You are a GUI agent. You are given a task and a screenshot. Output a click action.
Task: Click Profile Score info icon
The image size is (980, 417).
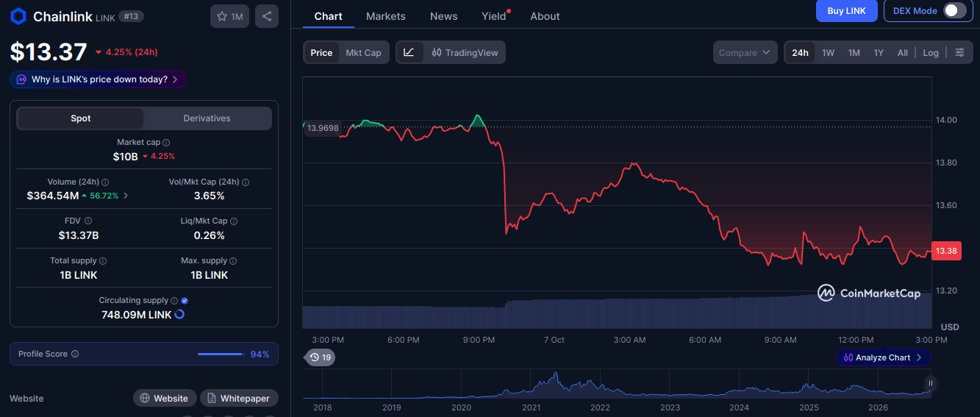point(75,354)
